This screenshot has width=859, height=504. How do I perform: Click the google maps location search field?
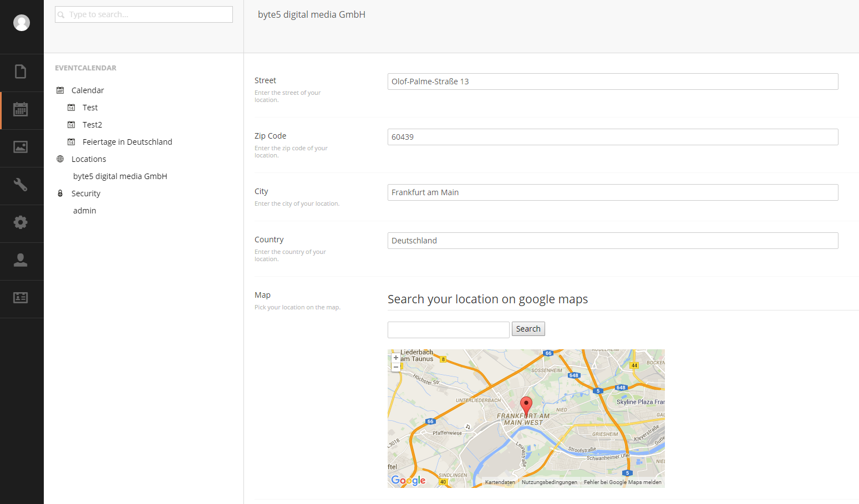point(449,330)
